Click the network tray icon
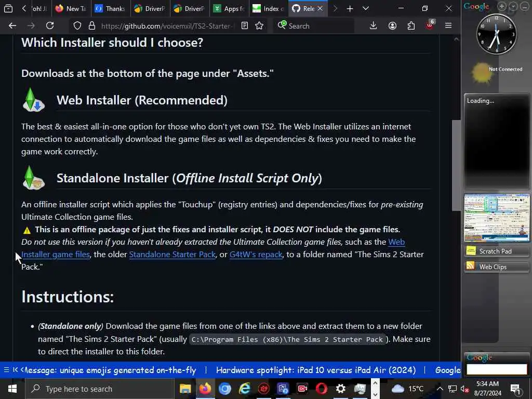 pyautogui.click(x=453, y=389)
